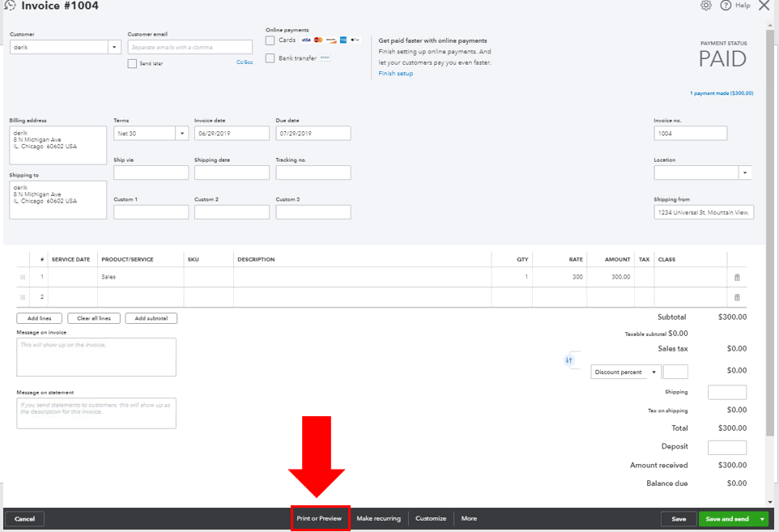
Task: Click the Billing address box
Action: [57, 145]
